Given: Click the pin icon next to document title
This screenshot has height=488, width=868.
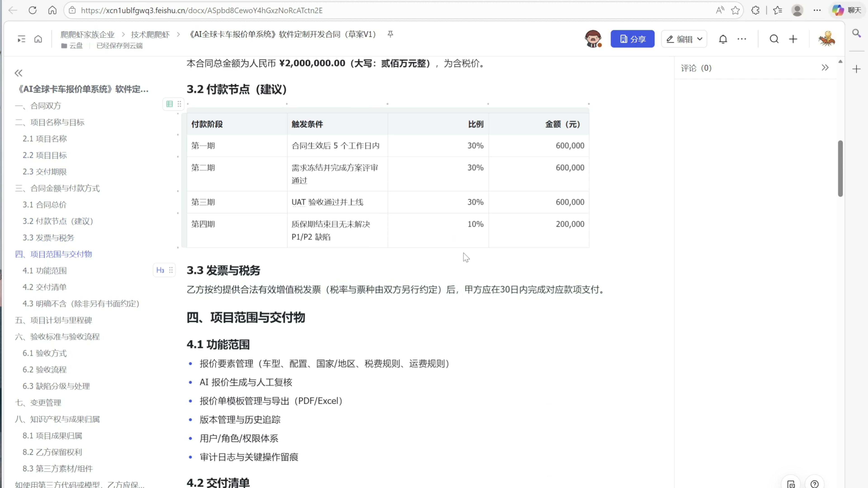Looking at the screenshot, I should pos(390,34).
